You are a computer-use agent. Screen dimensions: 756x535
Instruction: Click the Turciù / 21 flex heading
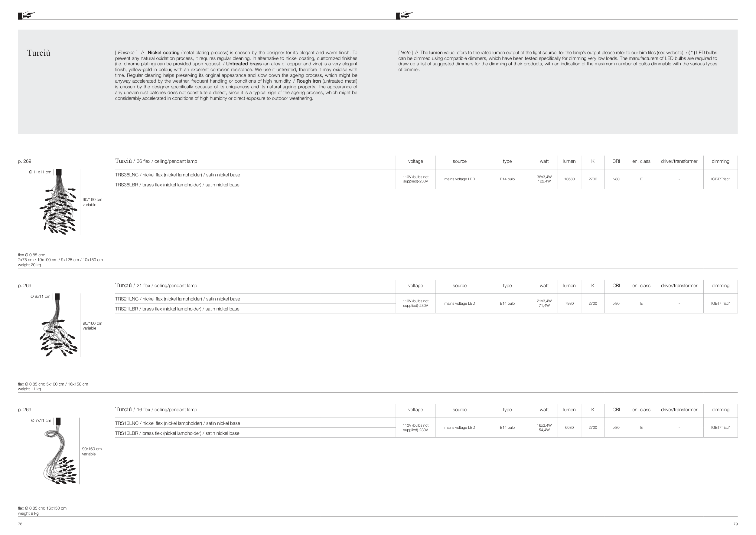(156, 286)
